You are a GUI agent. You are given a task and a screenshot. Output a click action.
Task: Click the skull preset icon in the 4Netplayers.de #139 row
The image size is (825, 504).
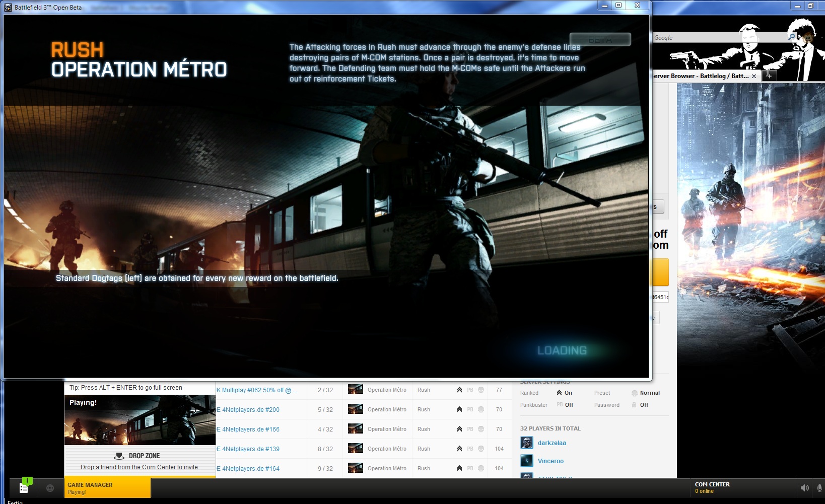(x=481, y=449)
